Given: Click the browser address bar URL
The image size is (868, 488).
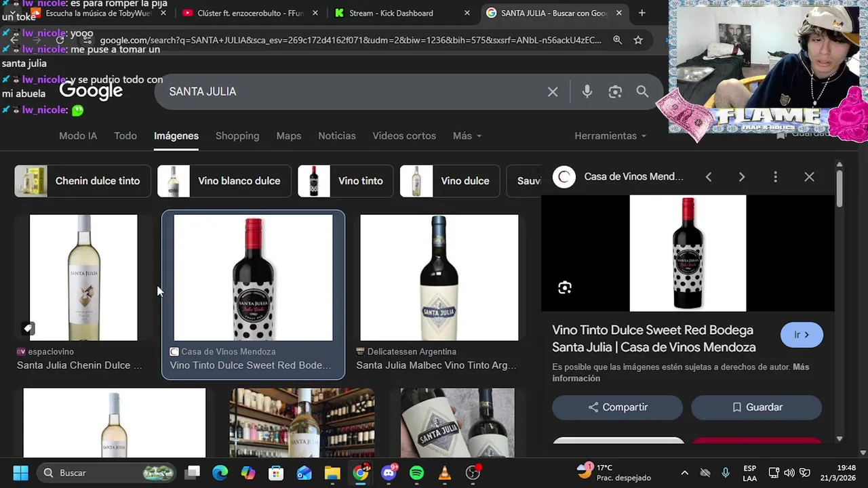Looking at the screenshot, I should [x=349, y=40].
